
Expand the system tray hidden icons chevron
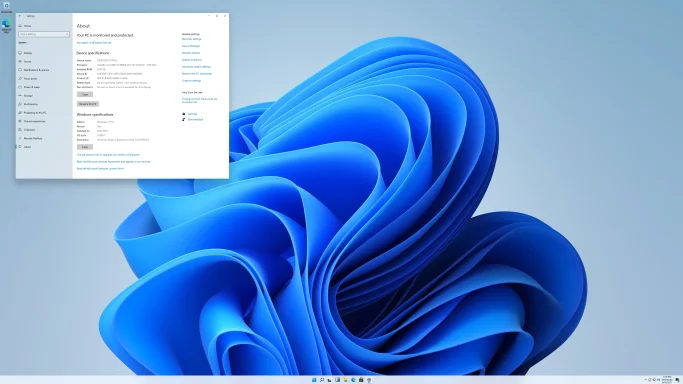(x=646, y=380)
